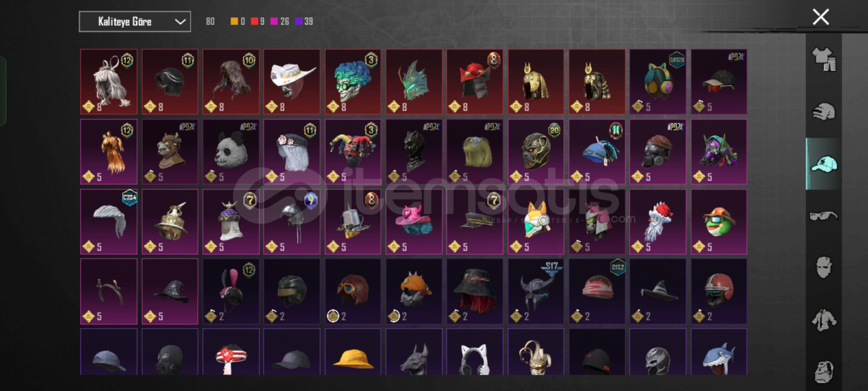The height and width of the screenshot is (391, 868).
Task: Open the backpack category icon
Action: (824, 371)
